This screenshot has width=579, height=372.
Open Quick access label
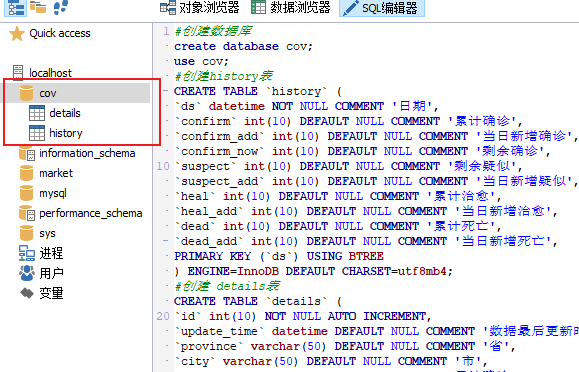coord(60,33)
